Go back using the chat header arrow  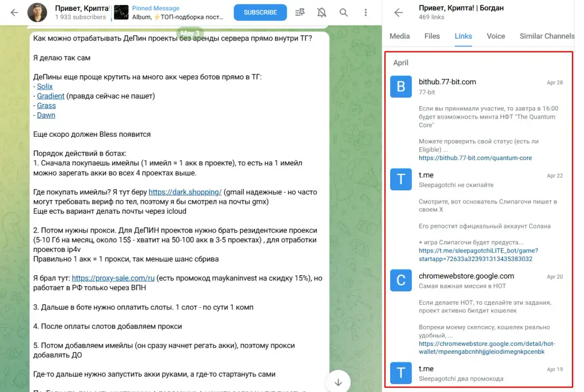[x=14, y=13]
